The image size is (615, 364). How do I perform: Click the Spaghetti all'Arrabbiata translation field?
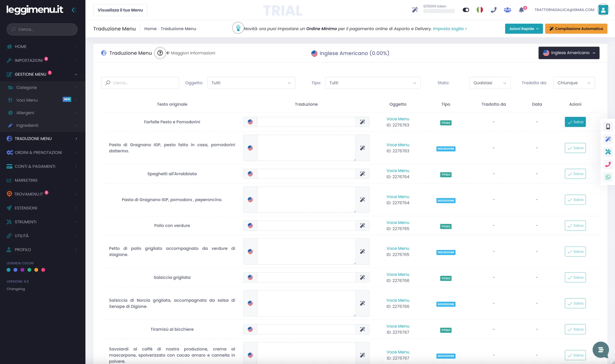306,174
